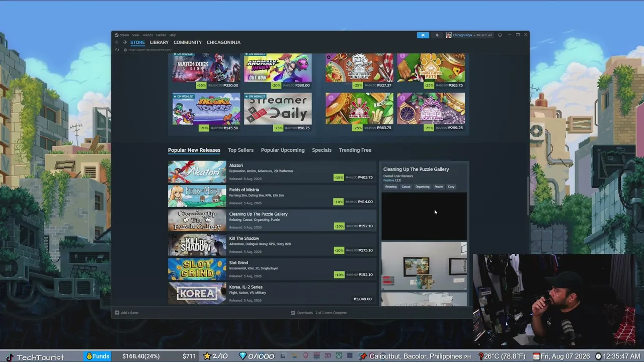The height and width of the screenshot is (362, 644).
Task: Open the View menu
Action: click(x=136, y=35)
